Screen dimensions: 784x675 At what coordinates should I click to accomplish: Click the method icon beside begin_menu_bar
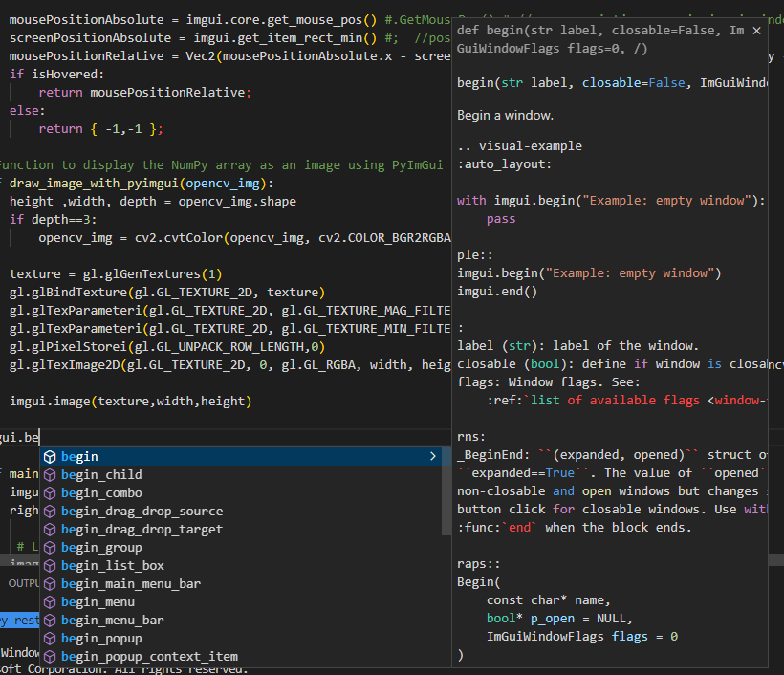(x=50, y=620)
